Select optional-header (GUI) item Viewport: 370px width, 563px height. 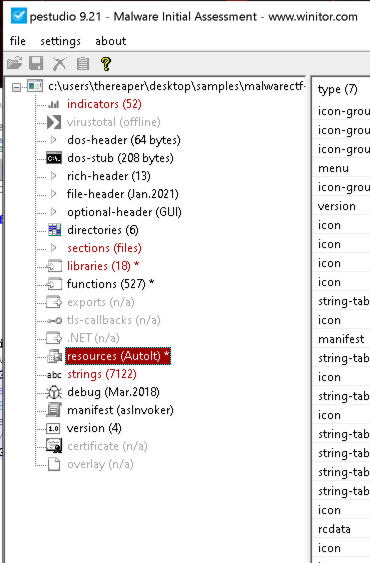pos(124,212)
